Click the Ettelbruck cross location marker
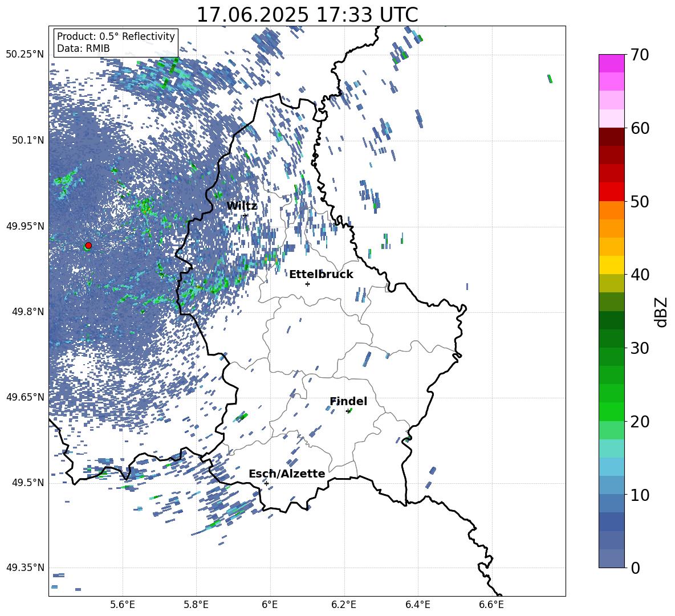Screen dimensions: 675x616 pos(307,284)
